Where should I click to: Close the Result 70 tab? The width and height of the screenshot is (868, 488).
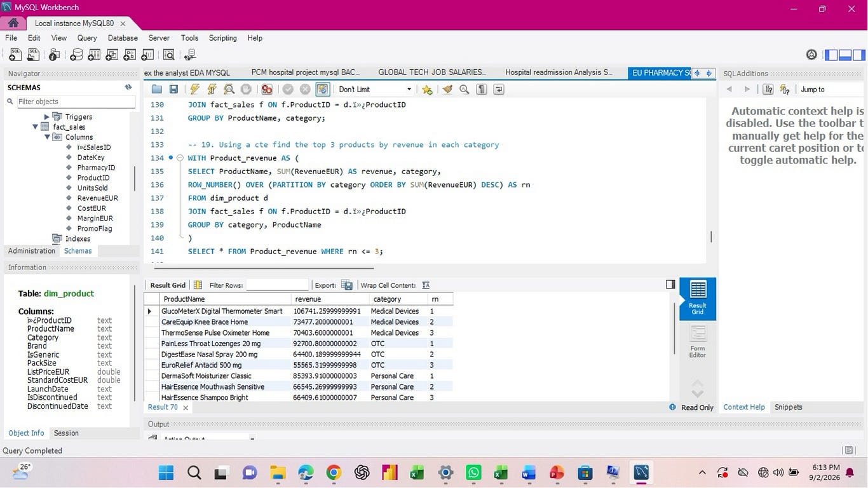186,408
